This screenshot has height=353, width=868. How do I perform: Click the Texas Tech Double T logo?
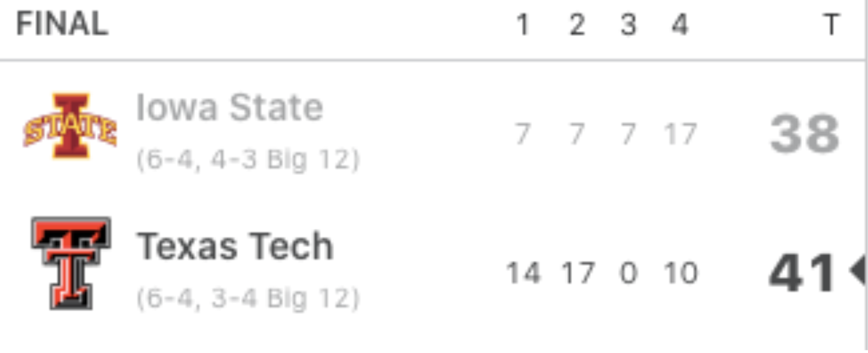pos(71,264)
